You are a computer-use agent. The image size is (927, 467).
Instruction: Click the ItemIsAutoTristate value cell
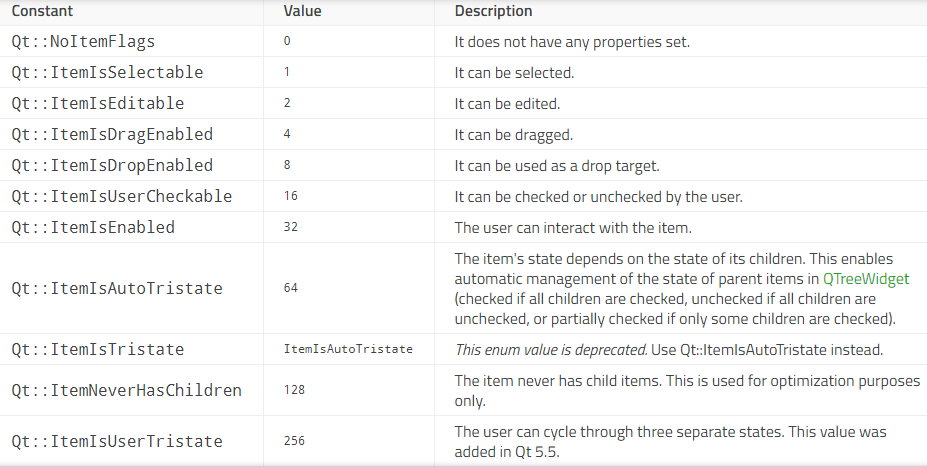click(348, 350)
